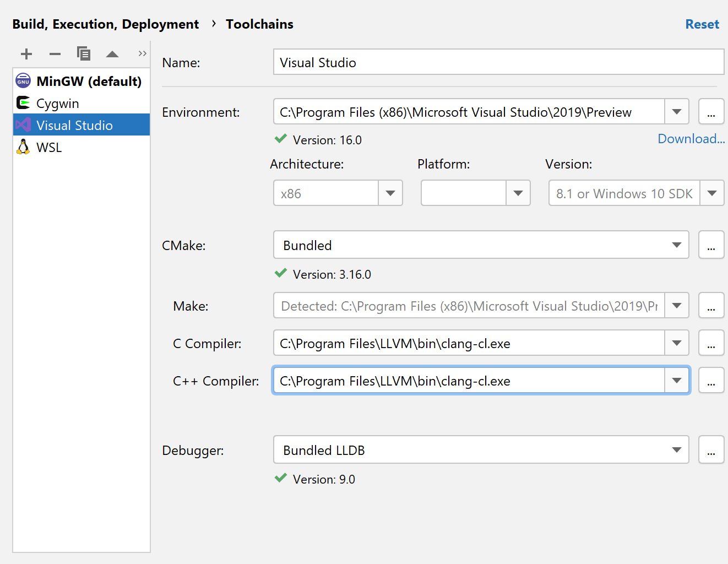
Task: Click the WSL penguin icon
Action: (23, 147)
